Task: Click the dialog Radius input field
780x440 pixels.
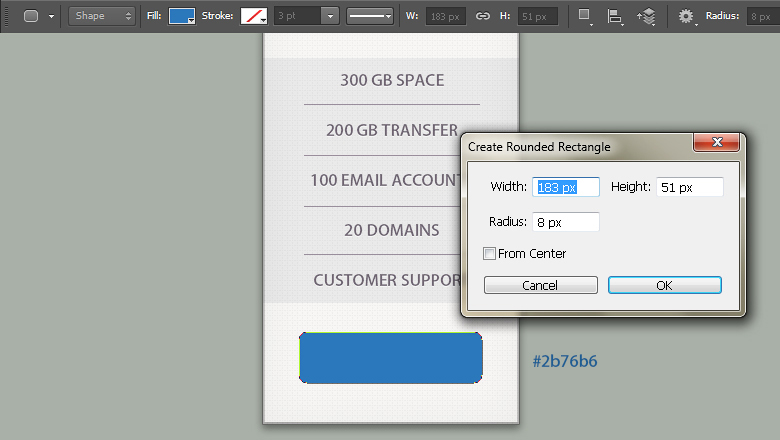Action: (567, 221)
